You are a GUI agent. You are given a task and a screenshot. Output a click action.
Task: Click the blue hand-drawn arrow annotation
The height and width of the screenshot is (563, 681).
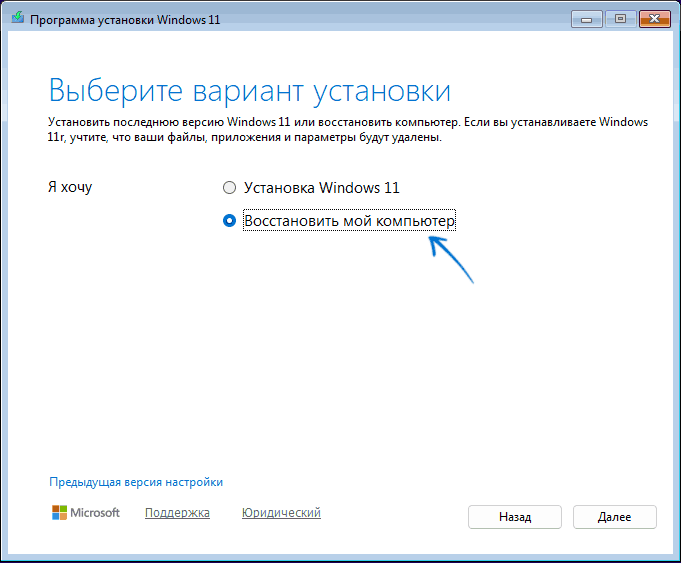click(451, 260)
